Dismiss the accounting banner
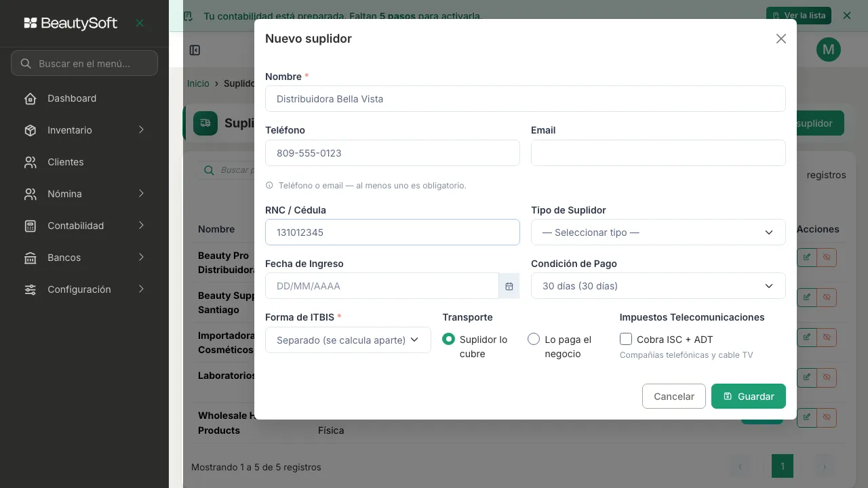The height and width of the screenshot is (488, 868). tap(846, 15)
